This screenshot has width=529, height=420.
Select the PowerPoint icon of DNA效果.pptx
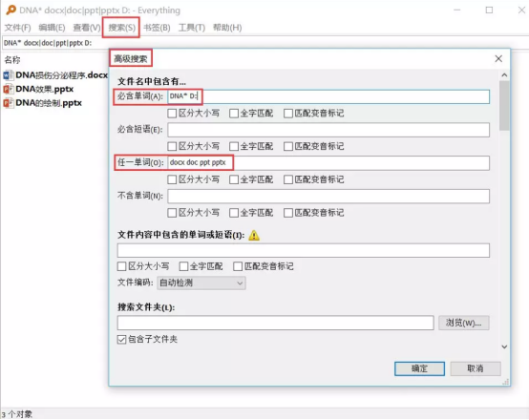pos(9,89)
